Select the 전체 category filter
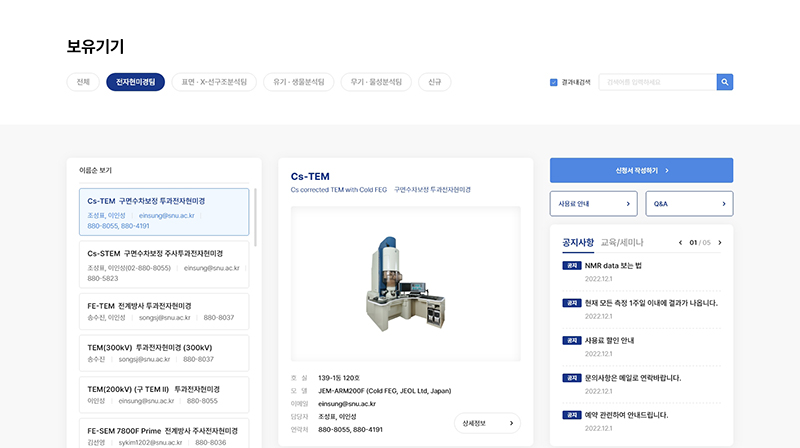This screenshot has width=800, height=448. [83, 82]
